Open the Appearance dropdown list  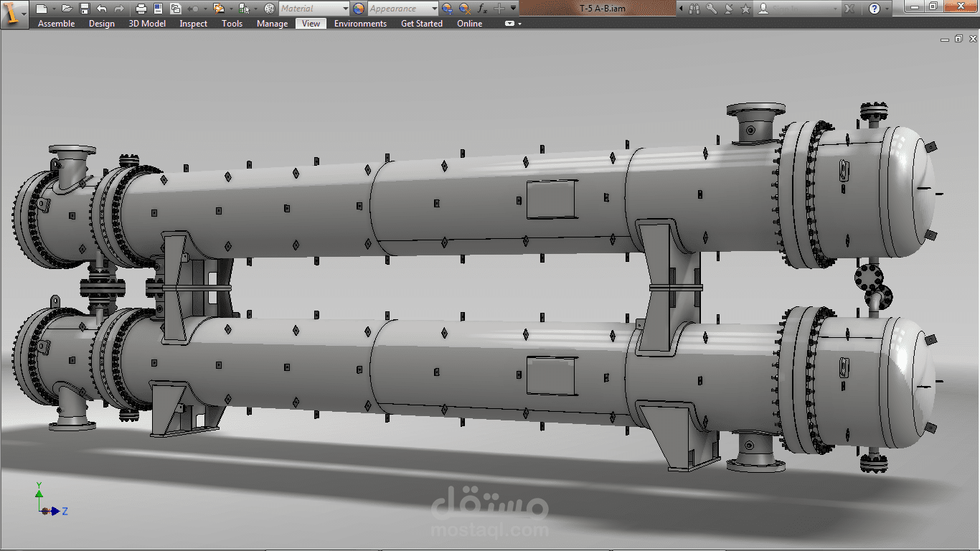(x=434, y=9)
